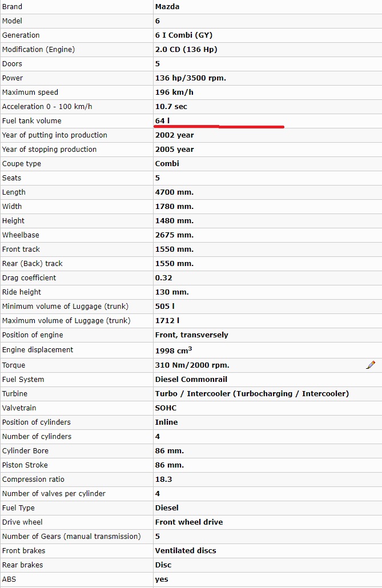The image size is (382, 588).
Task: Select '2.0 CD (136 Hp)' engine modification
Action: point(186,50)
